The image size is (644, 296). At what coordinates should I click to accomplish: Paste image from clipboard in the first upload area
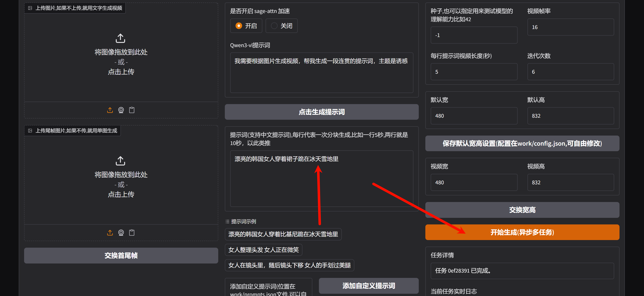point(132,110)
